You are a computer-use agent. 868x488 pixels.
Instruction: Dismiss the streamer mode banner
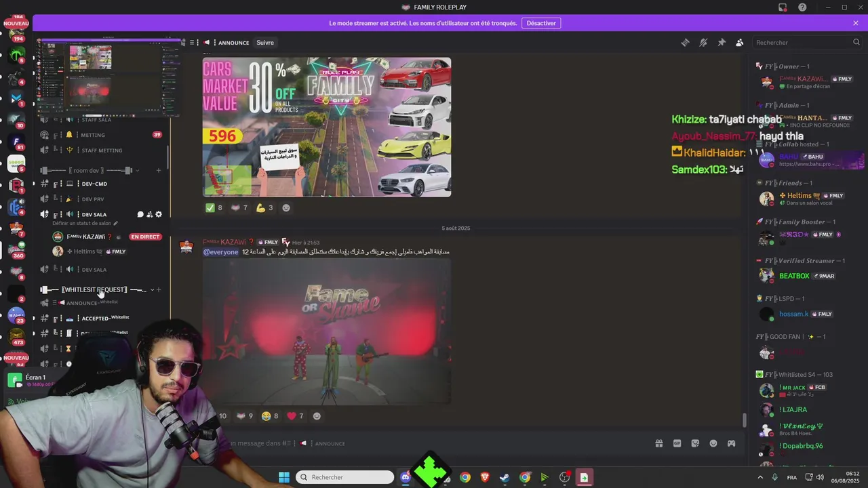[x=856, y=23]
